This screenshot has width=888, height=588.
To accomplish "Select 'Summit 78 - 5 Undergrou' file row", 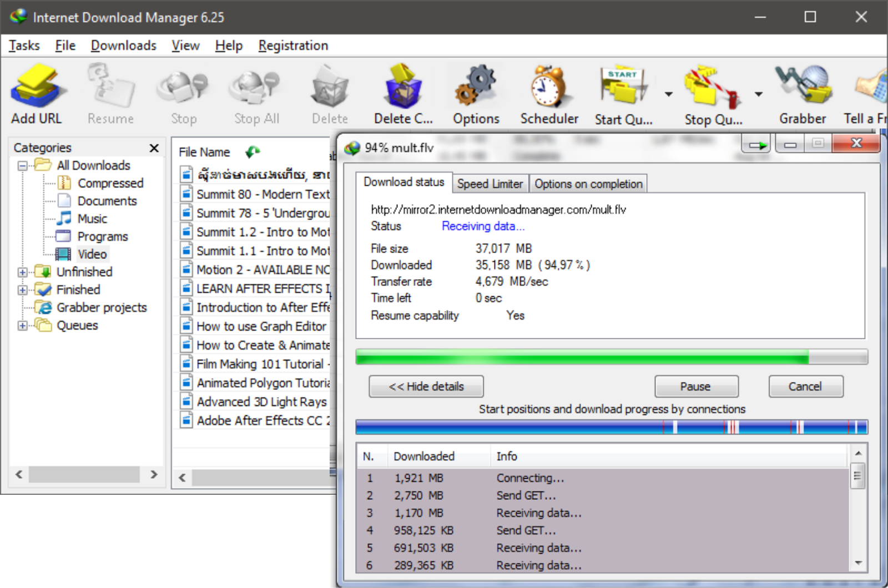I will (255, 213).
